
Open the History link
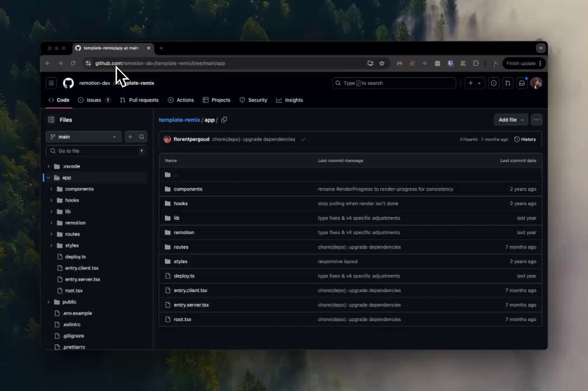525,140
